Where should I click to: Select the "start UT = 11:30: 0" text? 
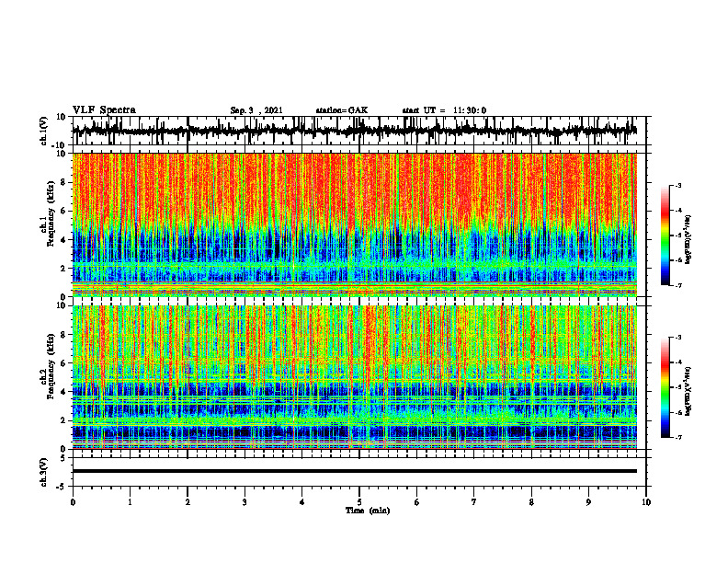point(444,110)
